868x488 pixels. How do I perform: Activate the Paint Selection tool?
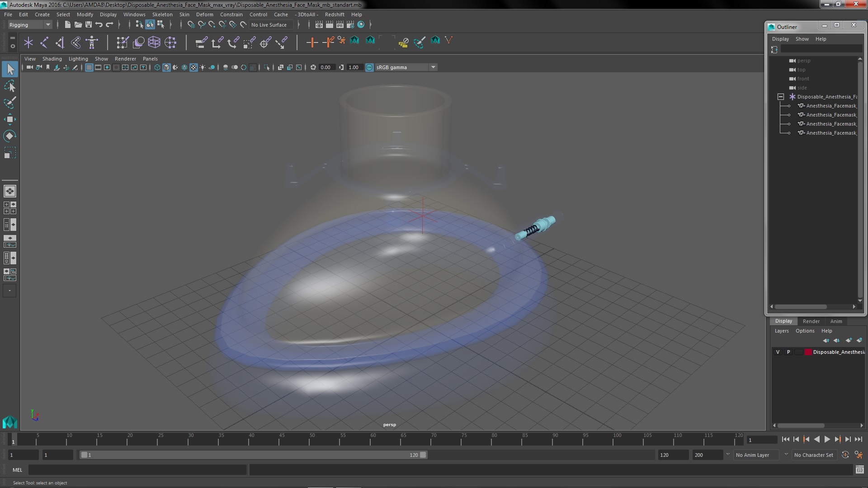coord(10,103)
